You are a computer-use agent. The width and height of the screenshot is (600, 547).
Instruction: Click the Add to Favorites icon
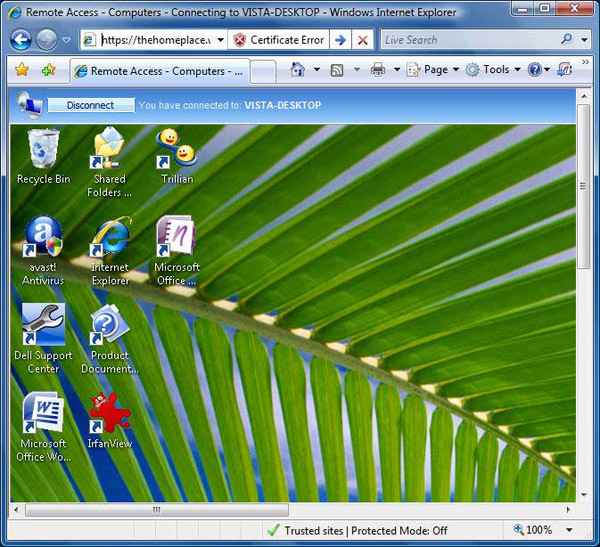click(x=49, y=70)
